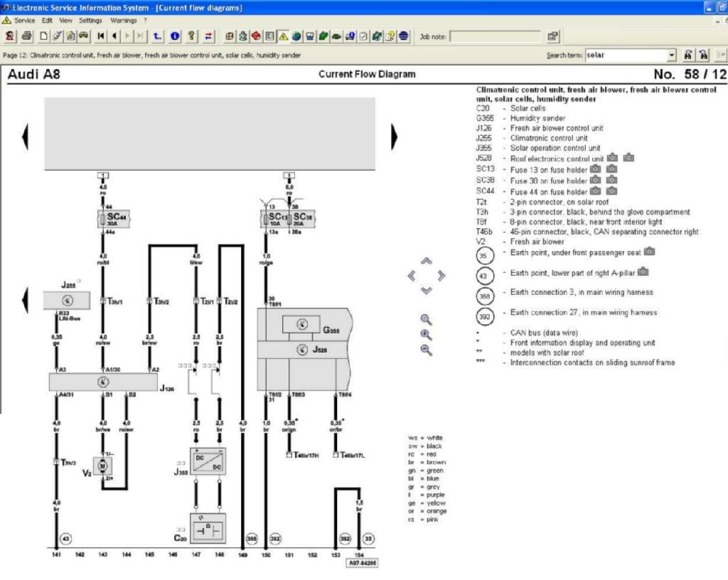Click 'Earth connection 3, in main wiring harness'
Viewport: 728px width, 580px height.
pos(582,292)
